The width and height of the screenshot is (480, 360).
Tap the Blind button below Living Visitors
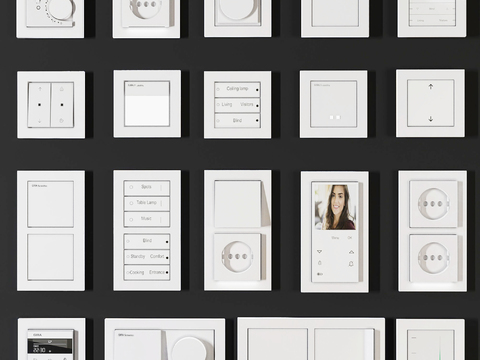point(237,121)
